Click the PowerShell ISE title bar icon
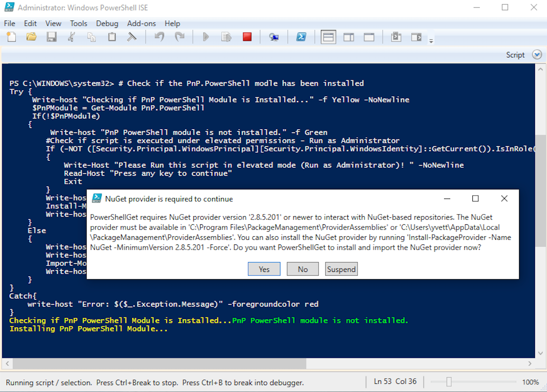Screen dimensions: 547x392 9,7
